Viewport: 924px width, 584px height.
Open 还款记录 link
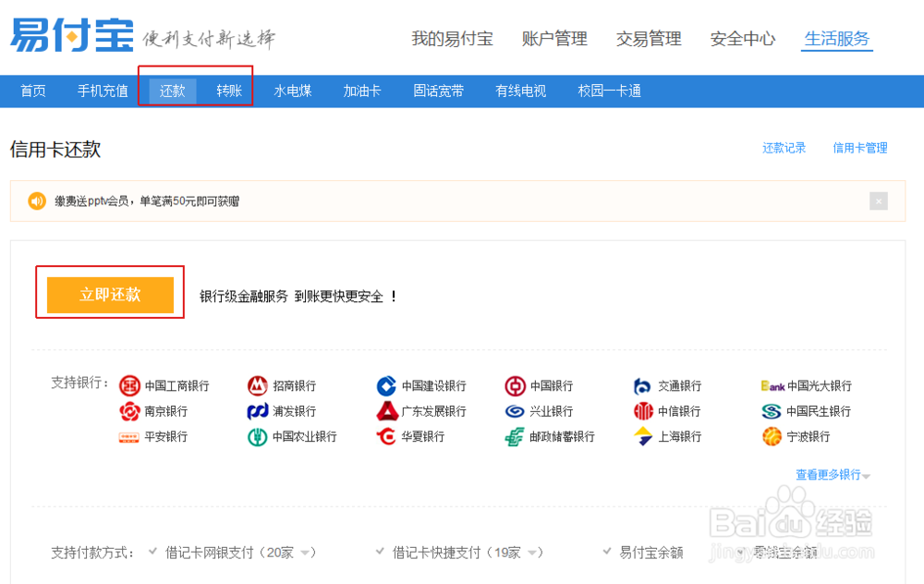[784, 148]
